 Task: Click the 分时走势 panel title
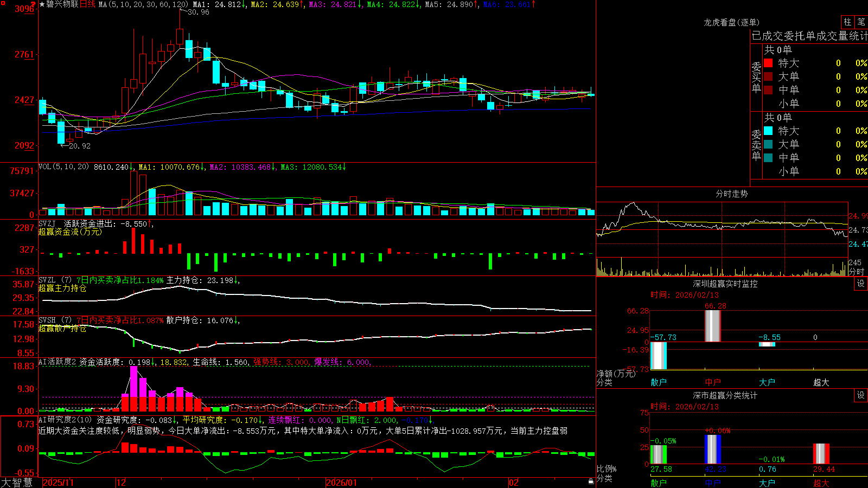732,194
